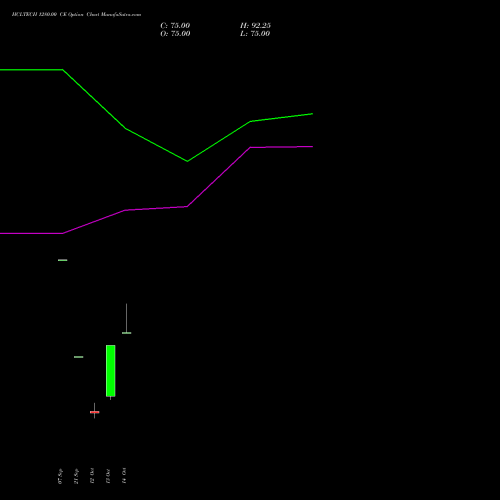Click the '13 Oct' date axis label
The image size is (500, 500).
click(x=108, y=476)
